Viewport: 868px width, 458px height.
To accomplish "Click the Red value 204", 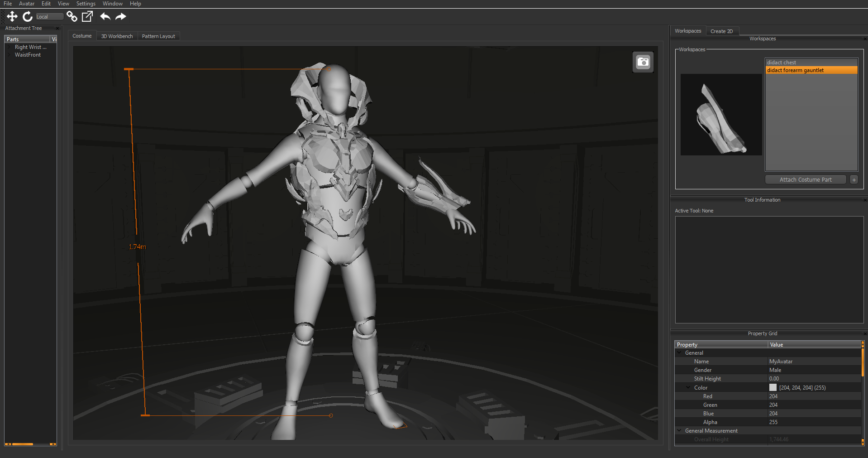I will [773, 396].
